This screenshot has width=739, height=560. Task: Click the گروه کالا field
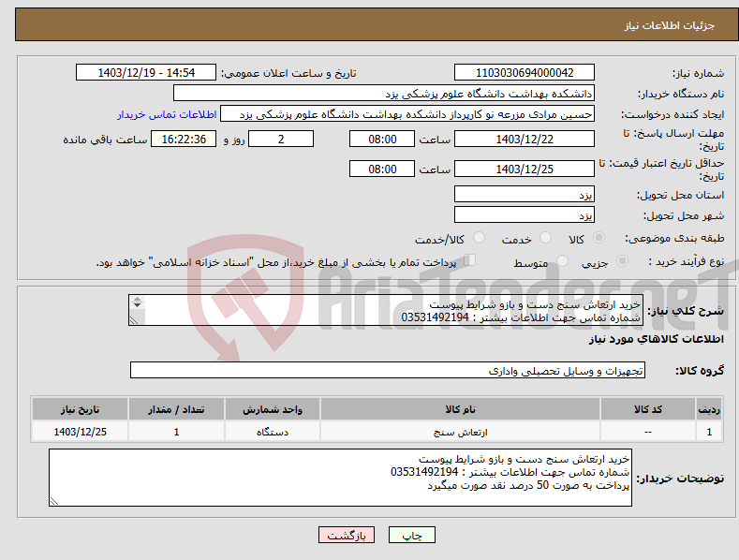click(388, 371)
